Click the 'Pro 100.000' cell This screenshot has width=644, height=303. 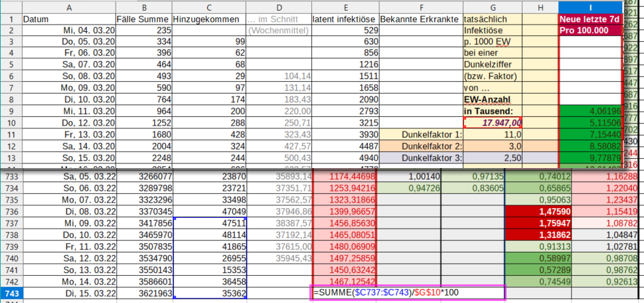(x=590, y=31)
